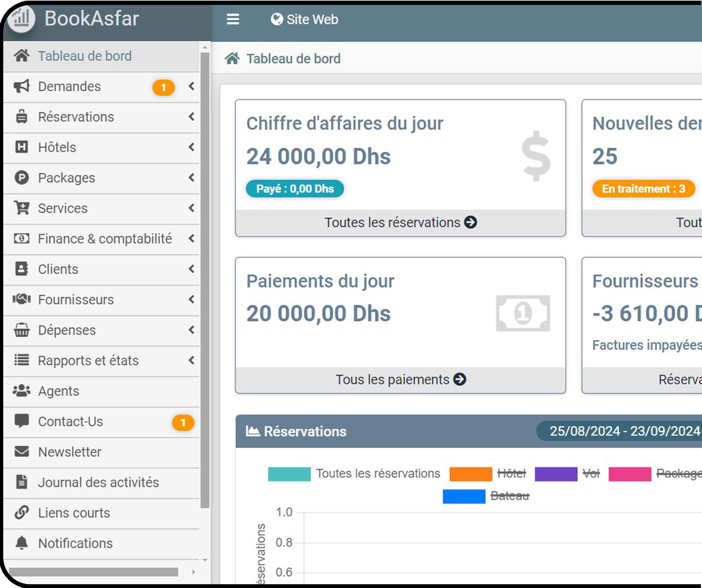This screenshot has width=702, height=588.
Task: Open the Agents menu item
Action: 59,391
